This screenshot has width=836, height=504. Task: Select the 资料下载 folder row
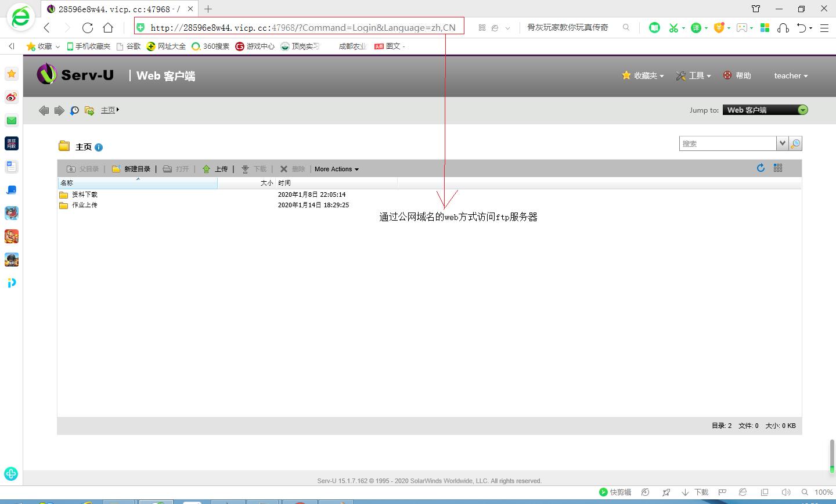pos(429,195)
